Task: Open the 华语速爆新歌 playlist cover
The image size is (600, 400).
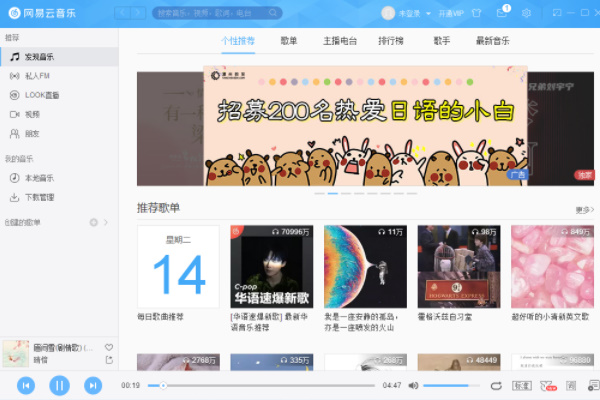Action: tap(272, 266)
